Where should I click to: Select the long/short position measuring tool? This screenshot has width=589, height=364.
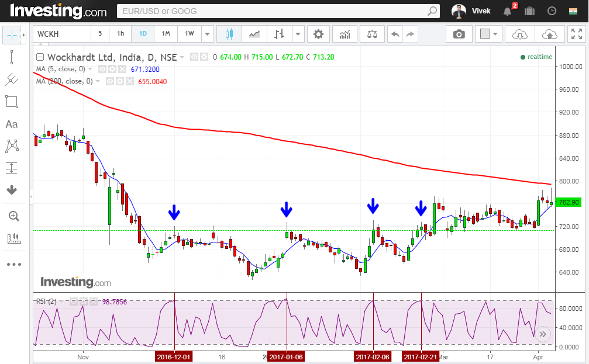coord(12,168)
